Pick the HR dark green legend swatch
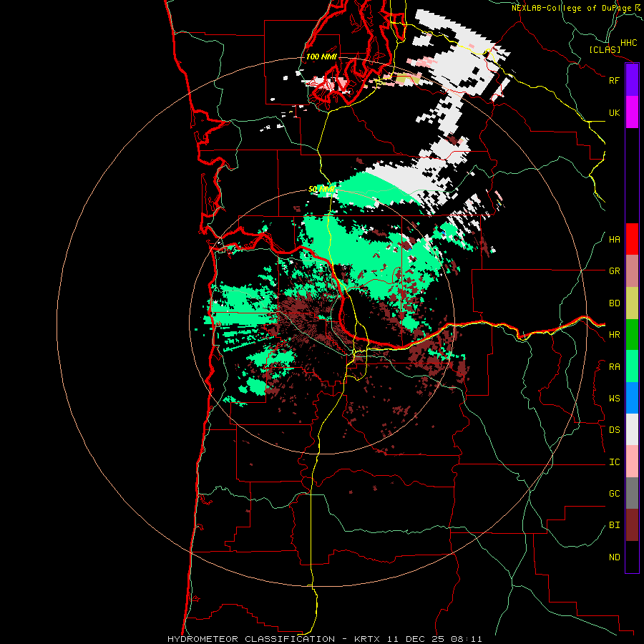Screen dimensions: 644x644 click(632, 335)
